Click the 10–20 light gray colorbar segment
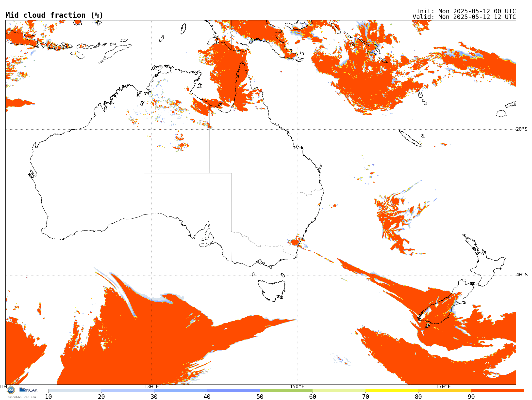This screenshot has width=532, height=400. [x=75, y=390]
